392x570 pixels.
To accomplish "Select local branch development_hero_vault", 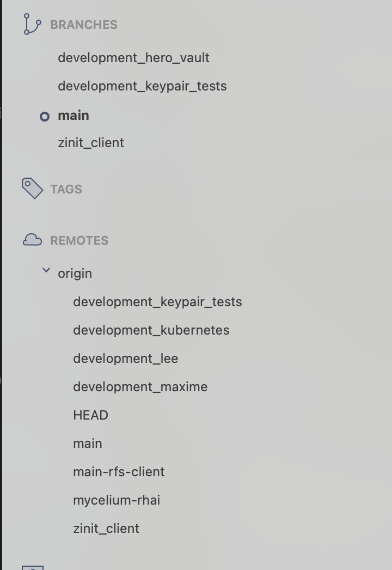I will coord(133,58).
